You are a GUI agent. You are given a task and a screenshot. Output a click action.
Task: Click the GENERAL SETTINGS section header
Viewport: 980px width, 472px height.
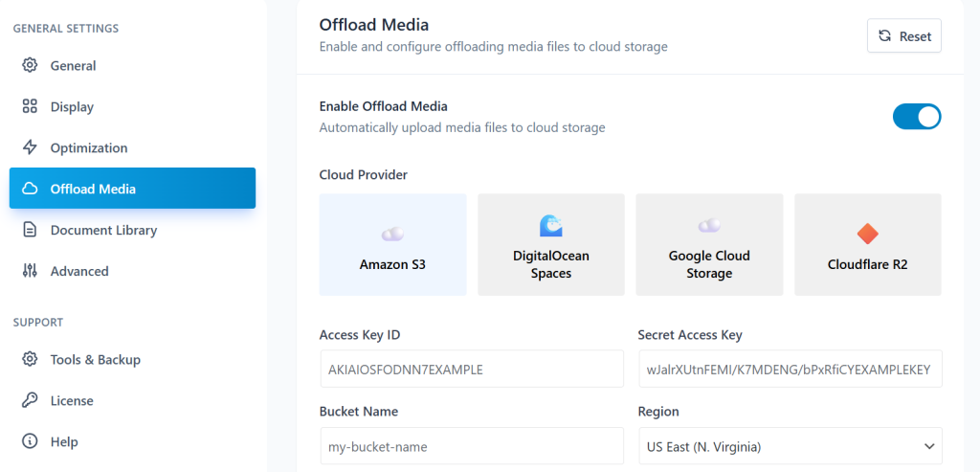coord(66,28)
